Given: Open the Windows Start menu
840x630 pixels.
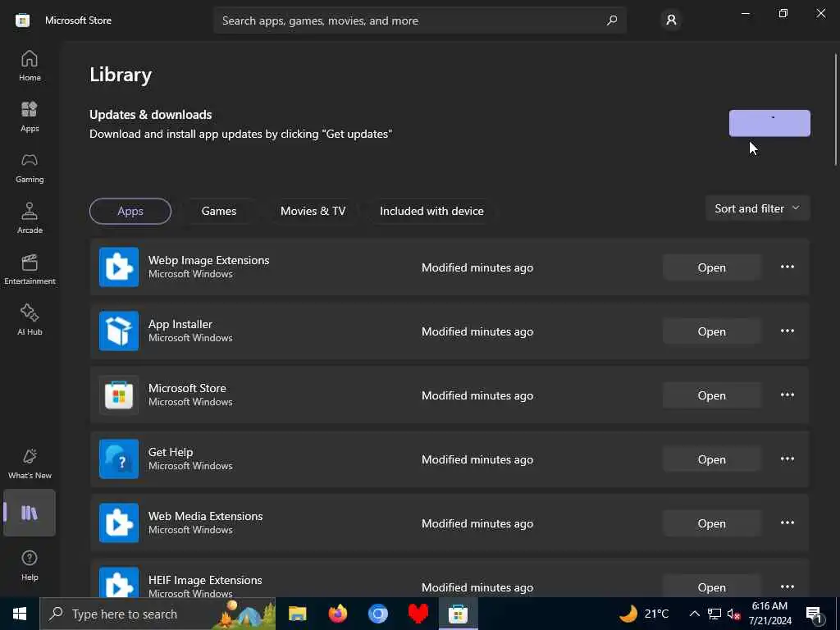Looking at the screenshot, I should [x=20, y=614].
